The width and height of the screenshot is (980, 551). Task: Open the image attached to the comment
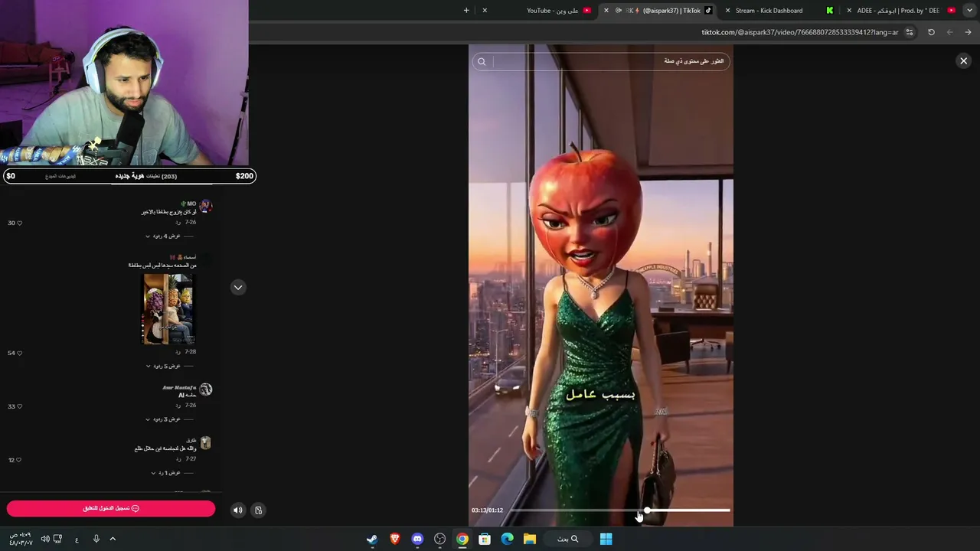pos(168,309)
